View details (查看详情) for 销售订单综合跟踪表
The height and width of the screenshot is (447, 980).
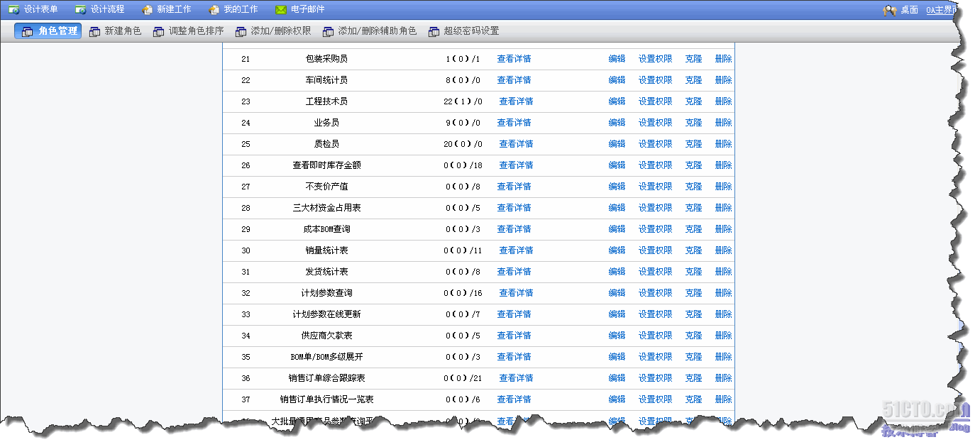(516, 378)
